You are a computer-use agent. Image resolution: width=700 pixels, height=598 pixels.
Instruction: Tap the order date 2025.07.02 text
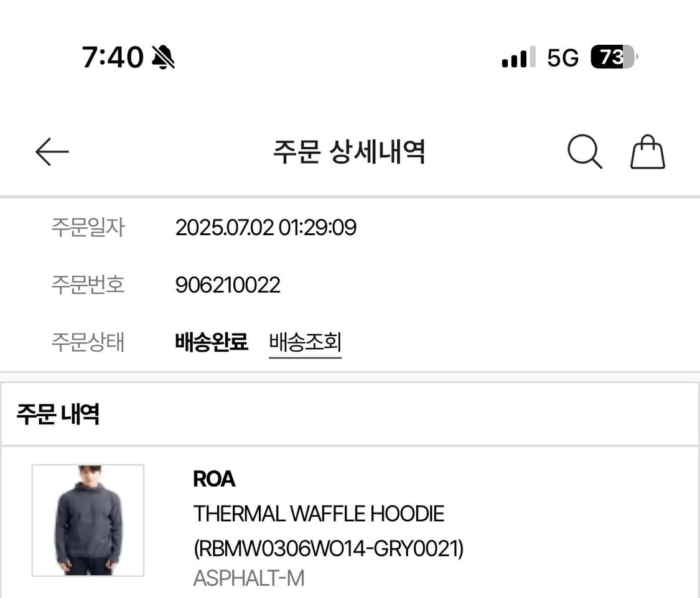[x=266, y=227]
